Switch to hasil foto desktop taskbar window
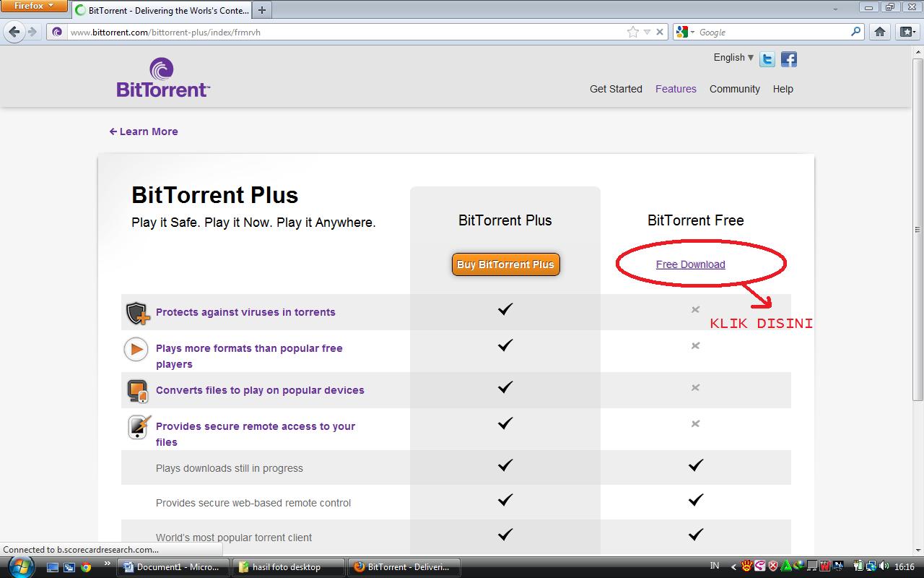This screenshot has height=578, width=924. [289, 567]
